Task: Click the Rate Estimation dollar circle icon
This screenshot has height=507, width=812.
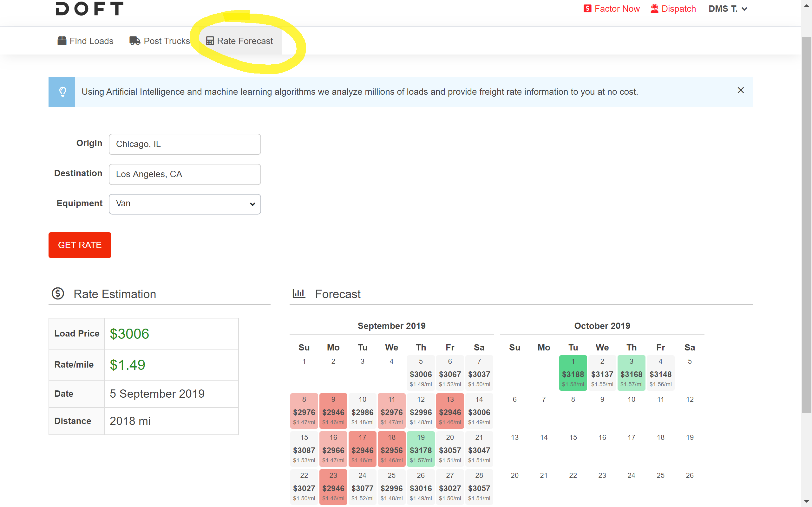Action: [x=58, y=294]
